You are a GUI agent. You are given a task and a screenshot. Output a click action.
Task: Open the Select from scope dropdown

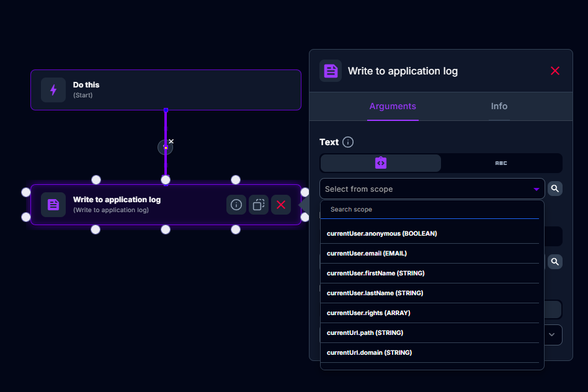click(432, 189)
